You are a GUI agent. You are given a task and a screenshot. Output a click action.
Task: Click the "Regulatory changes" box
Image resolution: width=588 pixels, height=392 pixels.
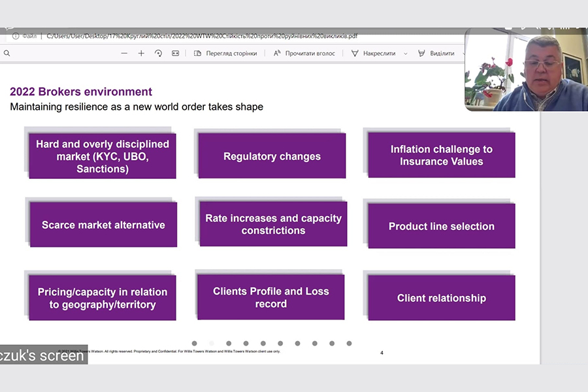coord(272,156)
